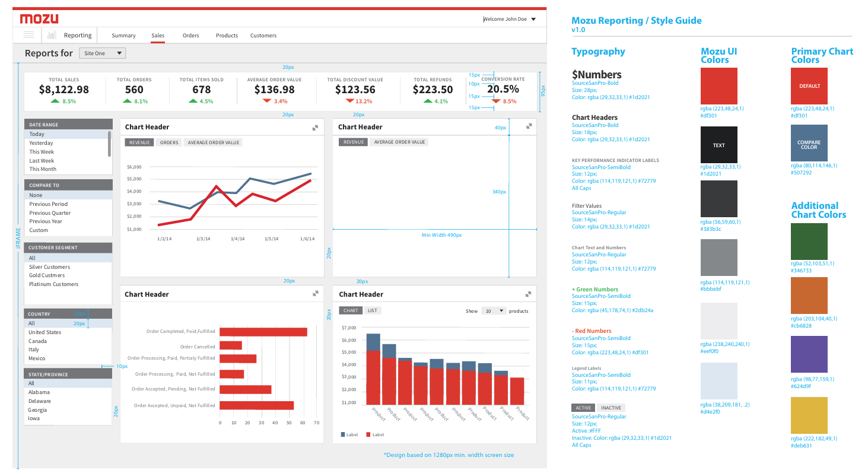Image resolution: width=868 pixels, height=473 pixels.
Task: Click the red DEFAULT chart color swatch
Action: click(809, 86)
